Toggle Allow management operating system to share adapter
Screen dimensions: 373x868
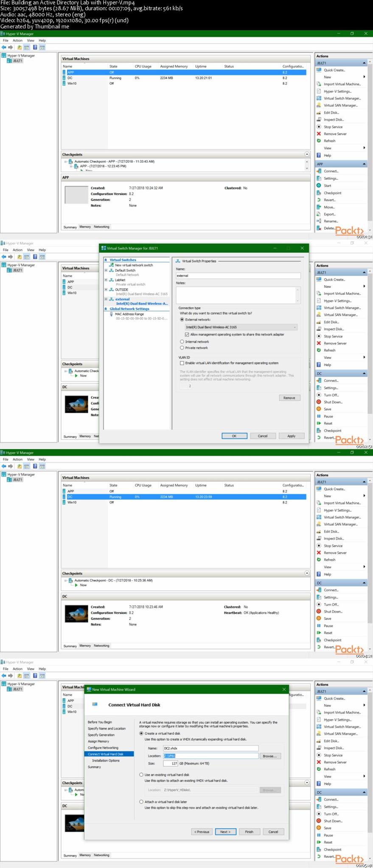coord(187,334)
